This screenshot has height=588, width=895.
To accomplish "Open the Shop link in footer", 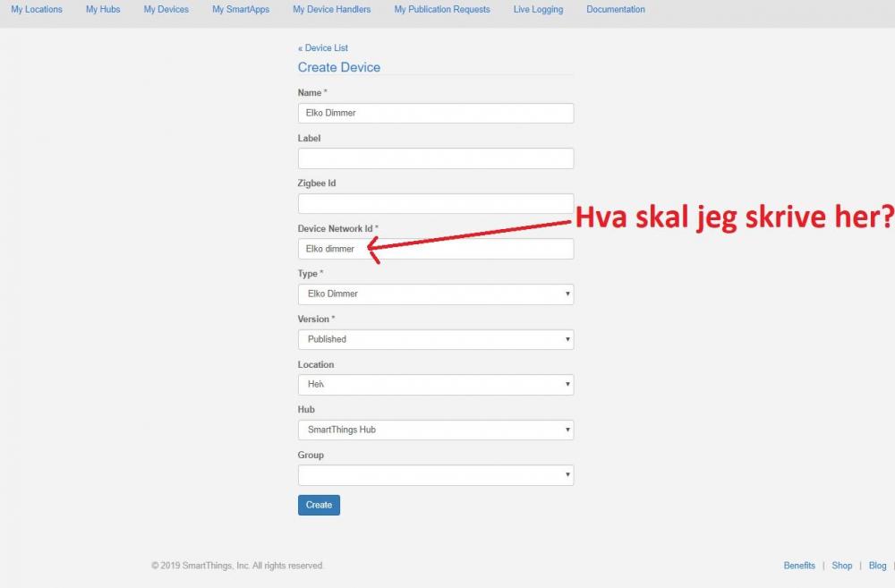I will (x=841, y=566).
